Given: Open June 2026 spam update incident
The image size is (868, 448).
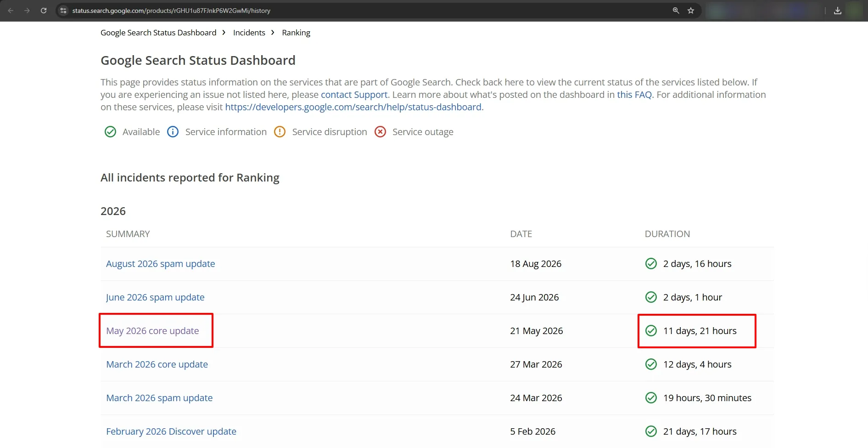Looking at the screenshot, I should pos(155,297).
